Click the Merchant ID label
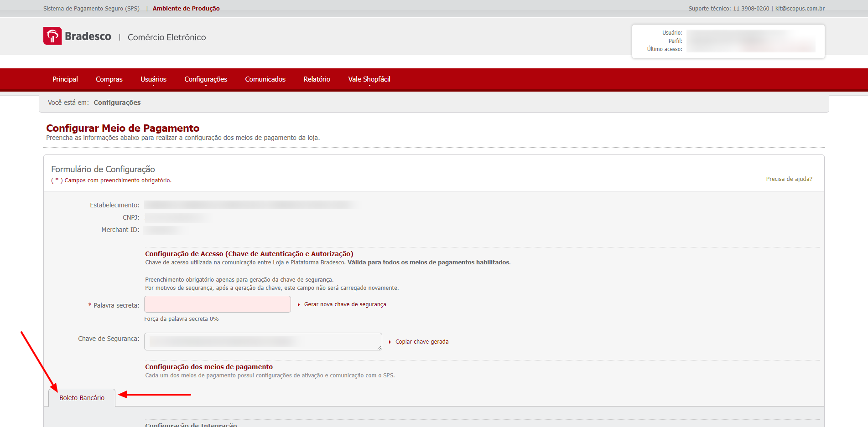Image resolution: width=868 pixels, height=427 pixels. (120, 230)
